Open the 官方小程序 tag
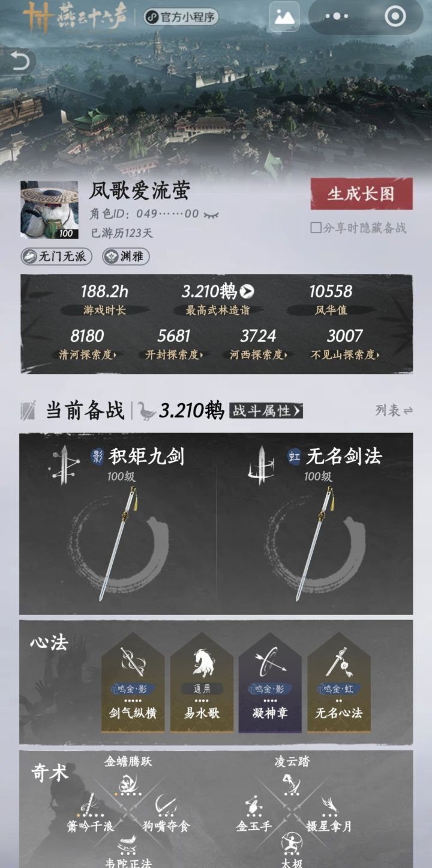Screen dimensions: 432x868 pos(181,17)
